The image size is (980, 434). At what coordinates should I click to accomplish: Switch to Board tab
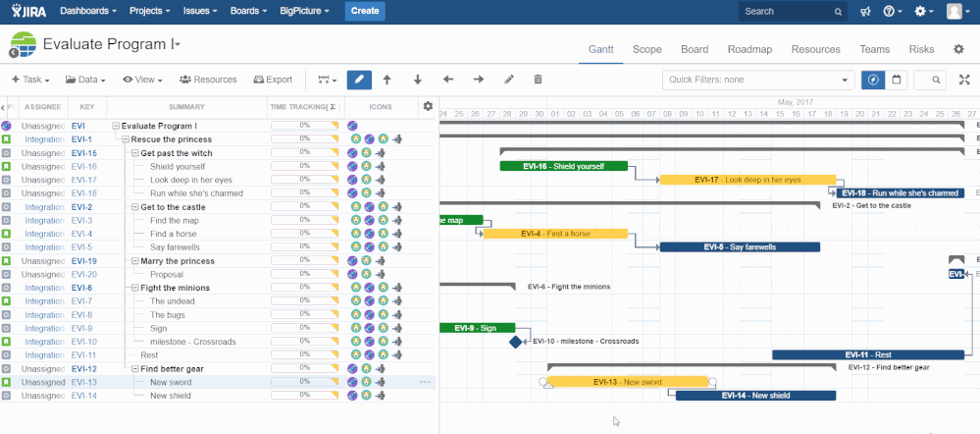tap(695, 49)
